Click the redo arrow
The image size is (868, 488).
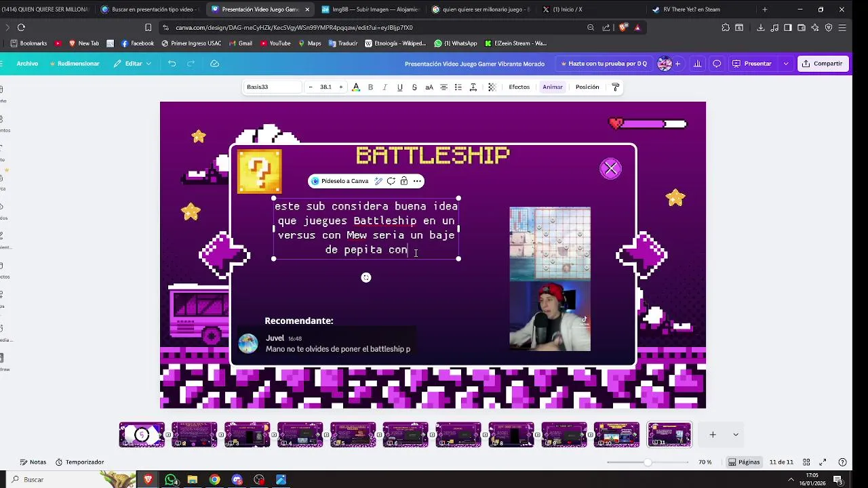tap(191, 64)
